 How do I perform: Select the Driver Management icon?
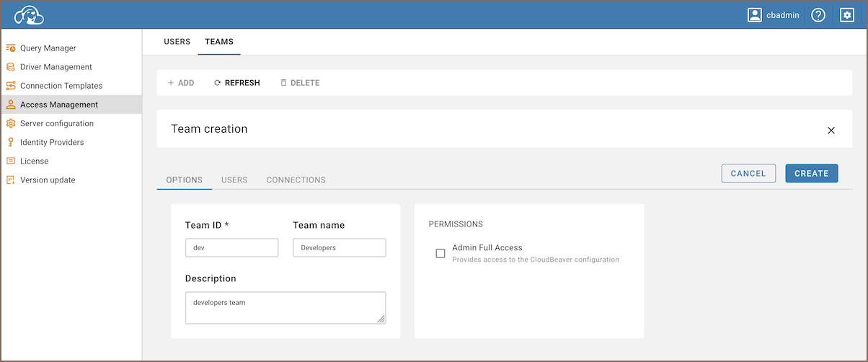point(11,67)
